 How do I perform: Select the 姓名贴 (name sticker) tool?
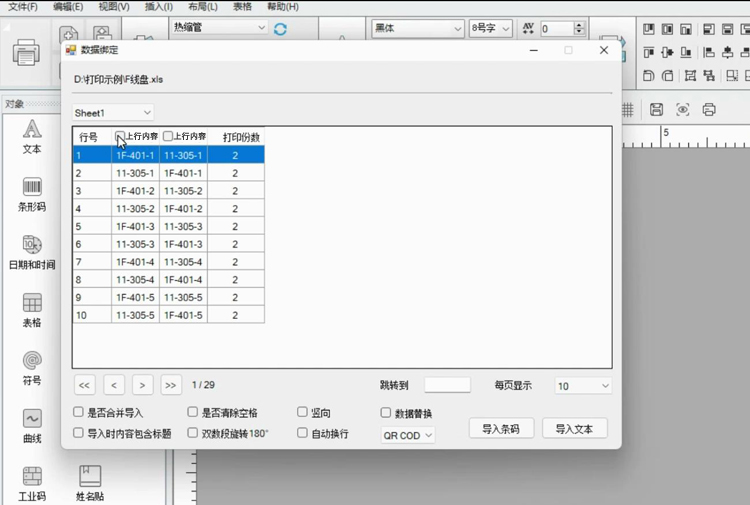click(90, 484)
